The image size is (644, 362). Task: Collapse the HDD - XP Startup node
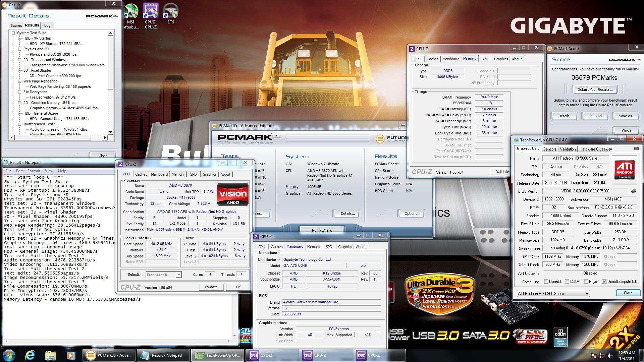[x=20, y=38]
